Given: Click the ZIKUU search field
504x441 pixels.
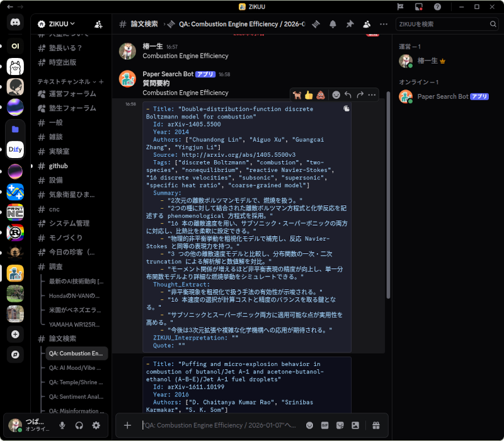Looking at the screenshot, I should pos(442,24).
